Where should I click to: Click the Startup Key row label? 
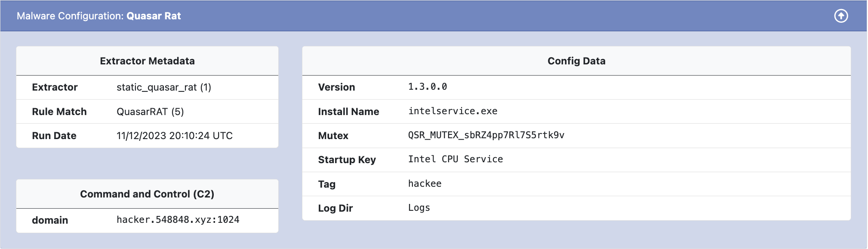pos(347,160)
